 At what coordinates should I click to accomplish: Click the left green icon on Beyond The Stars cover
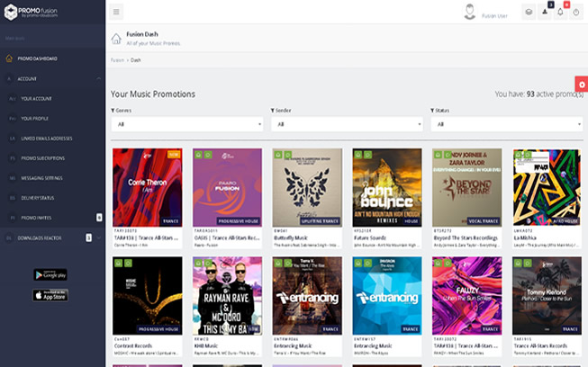[x=438, y=155]
